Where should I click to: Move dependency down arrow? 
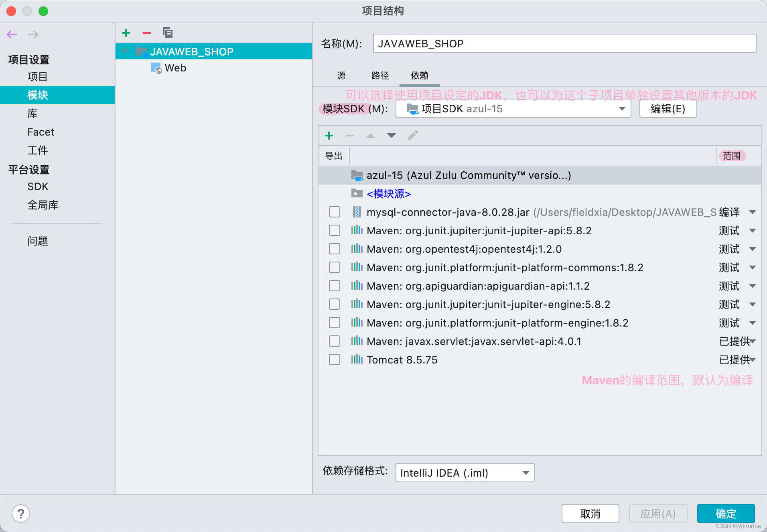tap(392, 136)
